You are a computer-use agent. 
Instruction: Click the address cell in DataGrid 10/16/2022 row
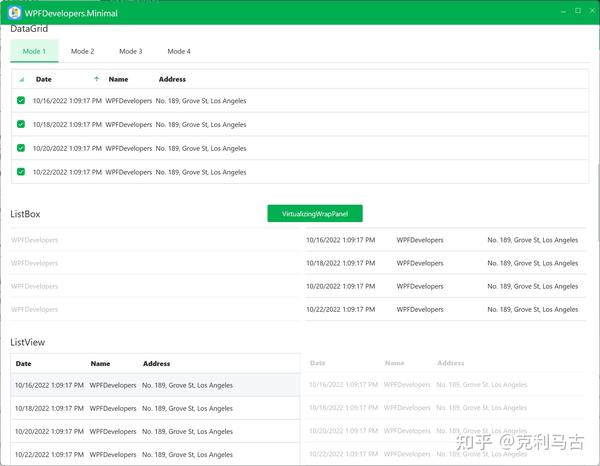point(201,101)
